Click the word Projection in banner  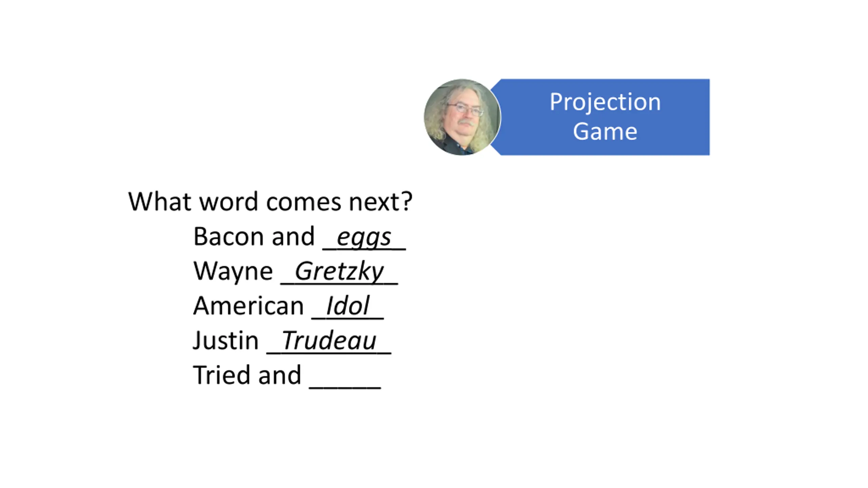coord(605,102)
